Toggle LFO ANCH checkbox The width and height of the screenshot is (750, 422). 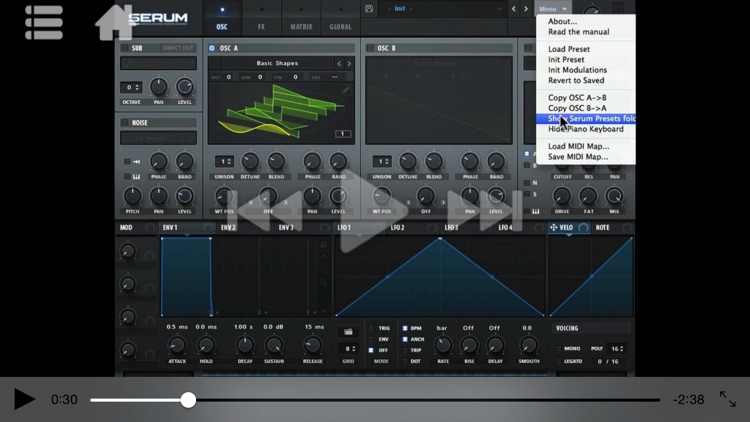405,339
